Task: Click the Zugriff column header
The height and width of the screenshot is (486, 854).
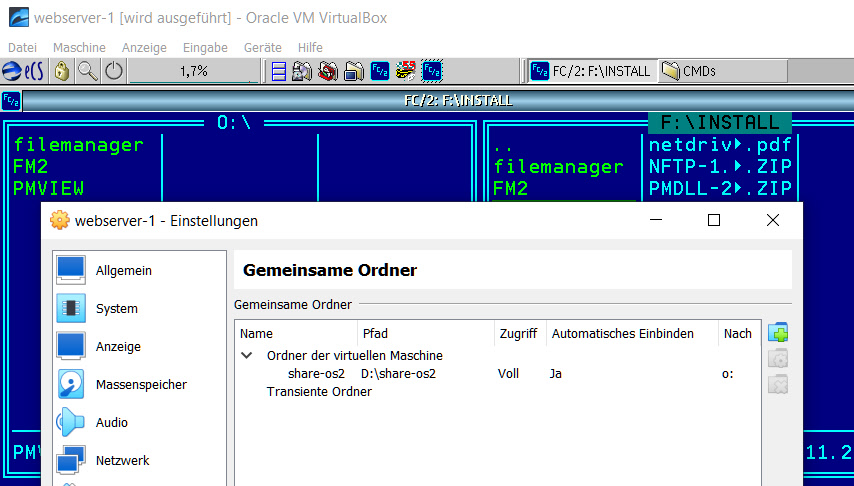Action: [x=520, y=333]
